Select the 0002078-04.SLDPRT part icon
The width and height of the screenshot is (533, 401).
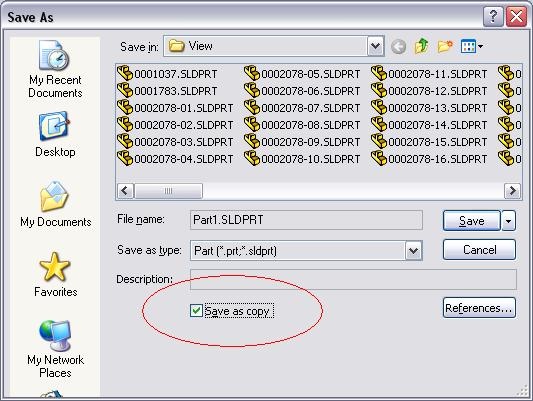[x=125, y=158]
